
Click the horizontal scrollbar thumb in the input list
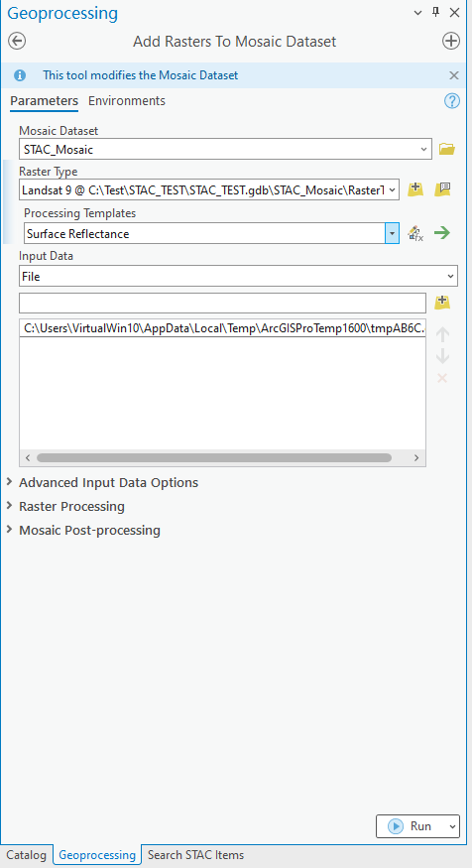[214, 457]
